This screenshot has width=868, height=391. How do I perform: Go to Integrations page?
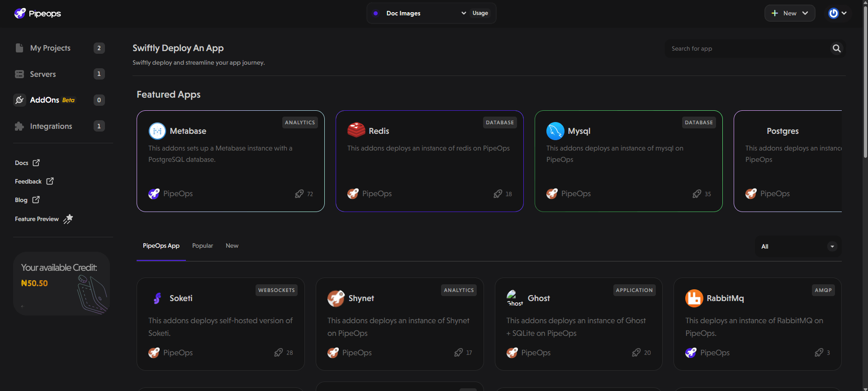60,126
